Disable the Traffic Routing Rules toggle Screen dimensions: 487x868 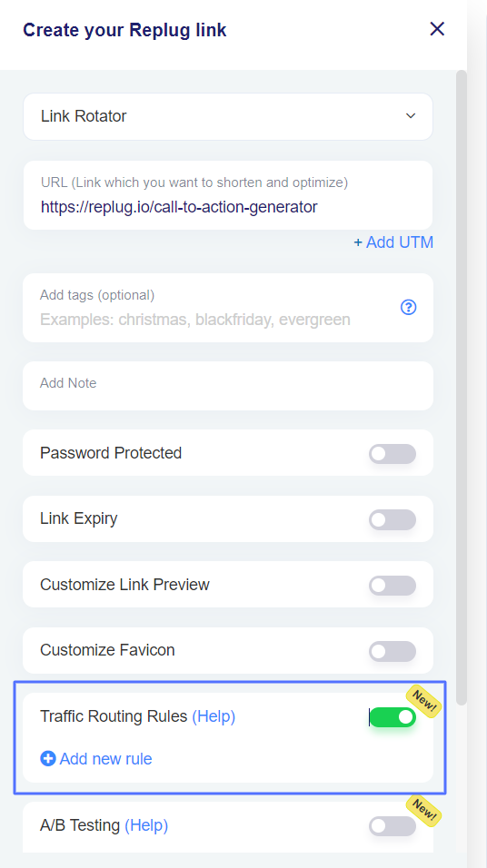(x=393, y=717)
